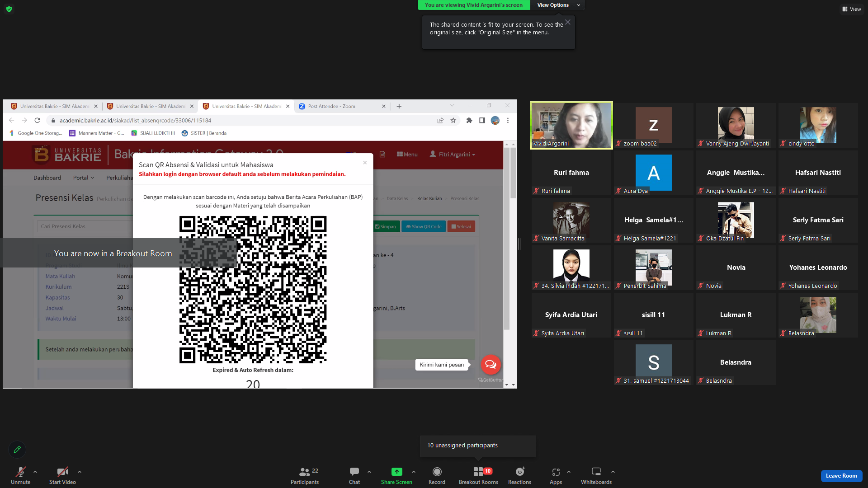Open the Chrome three-dot menu
Image resolution: width=868 pixels, height=488 pixels.
pos(508,120)
